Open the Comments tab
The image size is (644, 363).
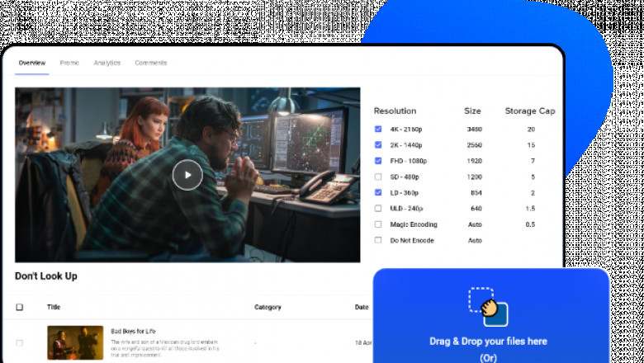(151, 63)
